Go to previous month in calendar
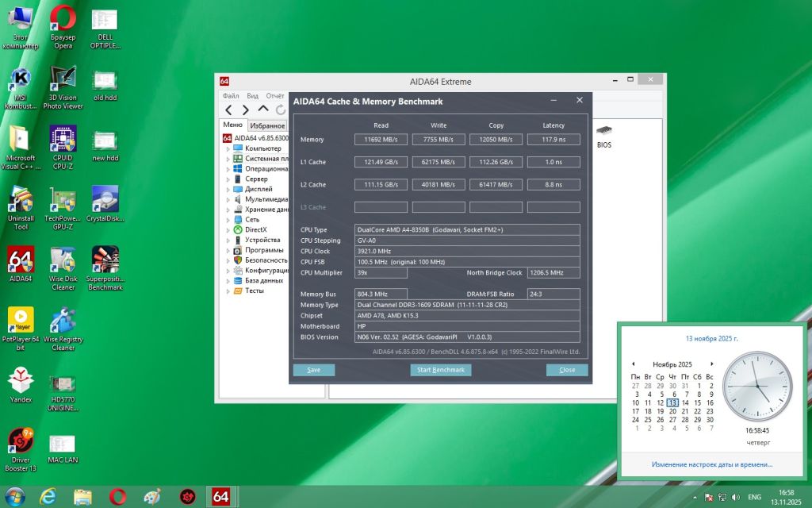 click(x=634, y=364)
